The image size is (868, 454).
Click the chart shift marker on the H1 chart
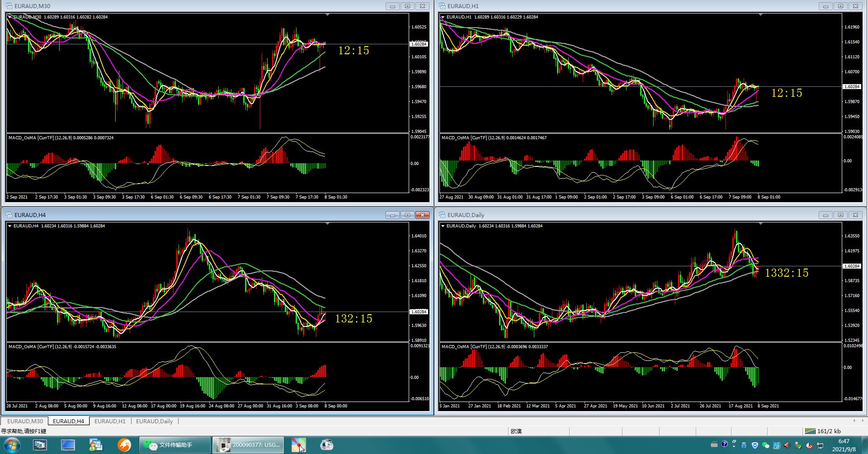[x=761, y=15]
